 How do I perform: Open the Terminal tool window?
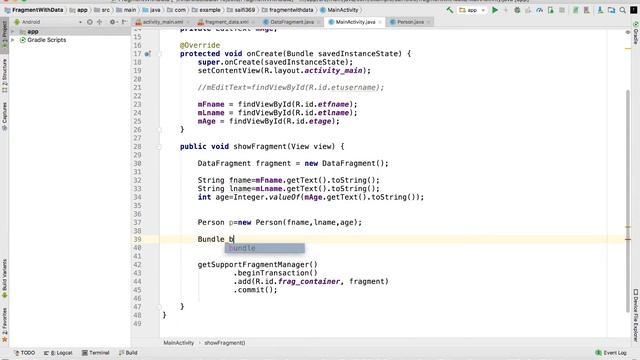click(x=96, y=353)
